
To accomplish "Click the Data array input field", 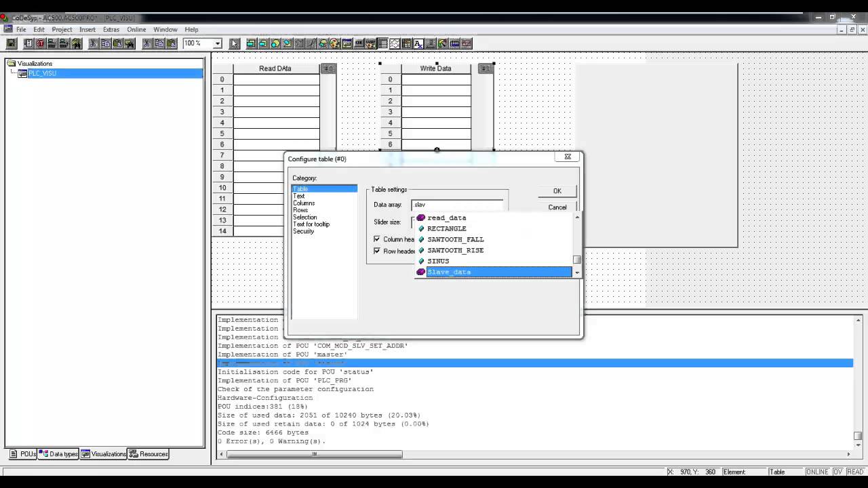I will pos(457,205).
